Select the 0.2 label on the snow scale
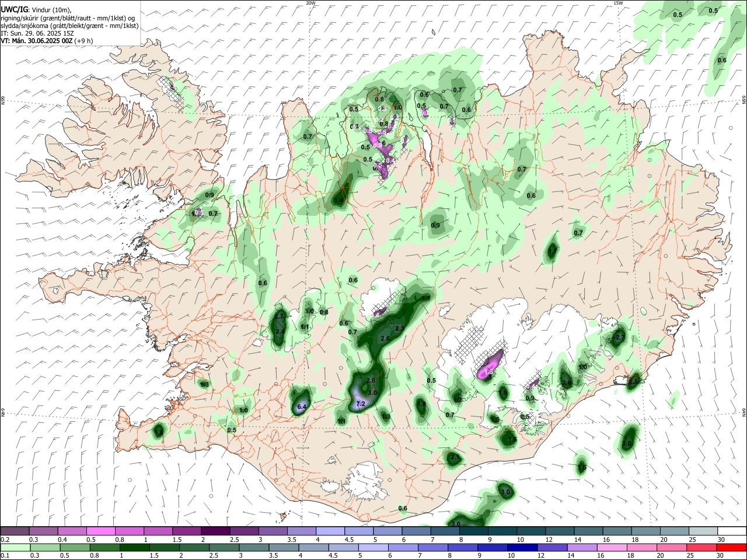The height and width of the screenshot is (560, 747). (x=5, y=540)
